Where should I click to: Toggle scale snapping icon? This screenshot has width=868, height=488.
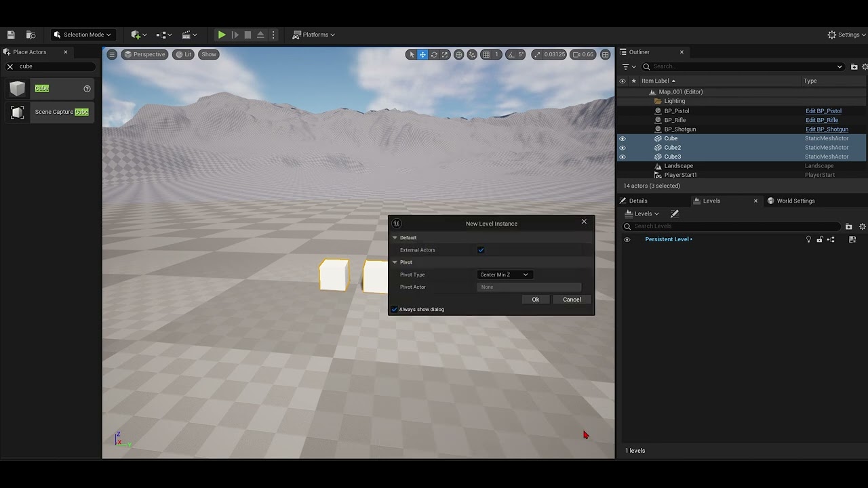click(x=537, y=54)
